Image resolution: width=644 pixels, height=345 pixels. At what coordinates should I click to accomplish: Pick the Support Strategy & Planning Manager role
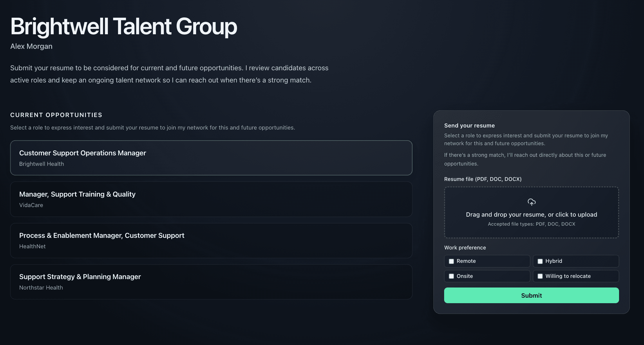[211, 282]
